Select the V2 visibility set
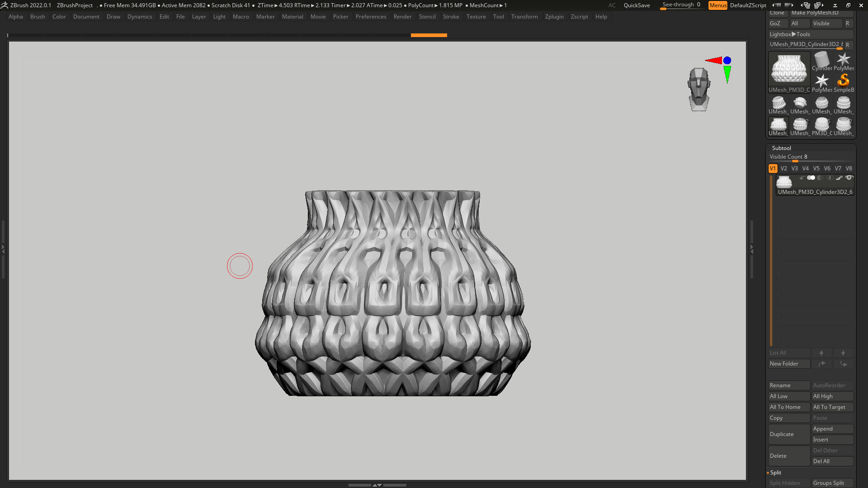The width and height of the screenshot is (868, 488). pyautogui.click(x=783, y=169)
